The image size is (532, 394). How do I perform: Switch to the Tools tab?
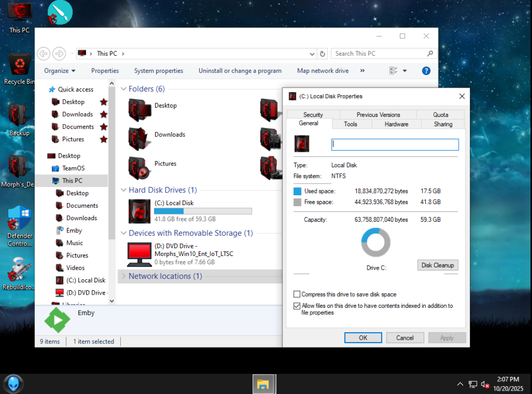pos(350,124)
